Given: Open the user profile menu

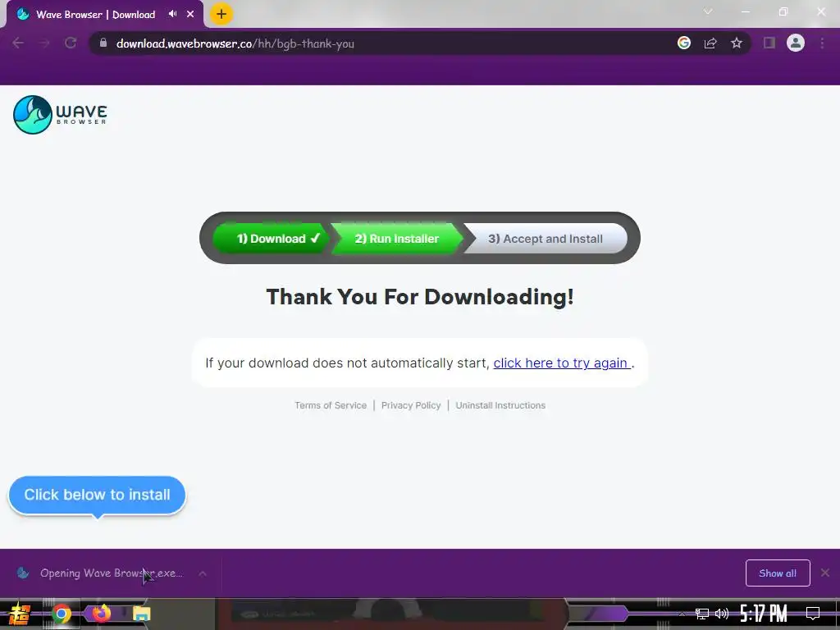Looking at the screenshot, I should tap(796, 43).
